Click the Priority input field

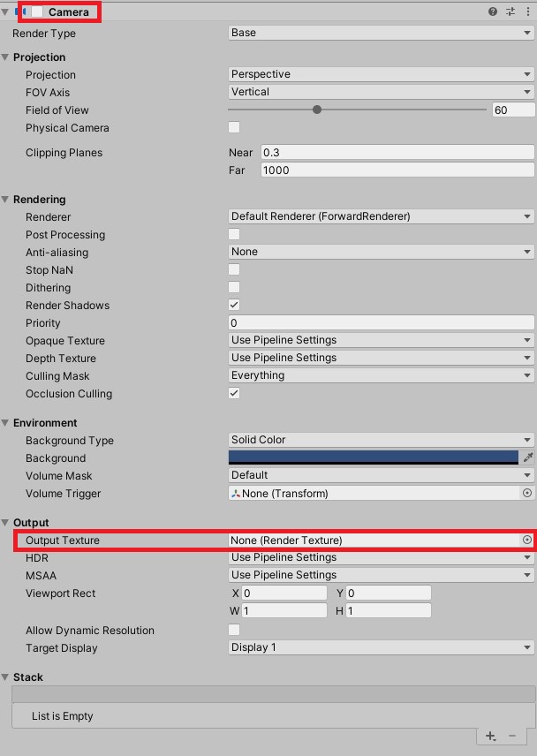point(381,322)
